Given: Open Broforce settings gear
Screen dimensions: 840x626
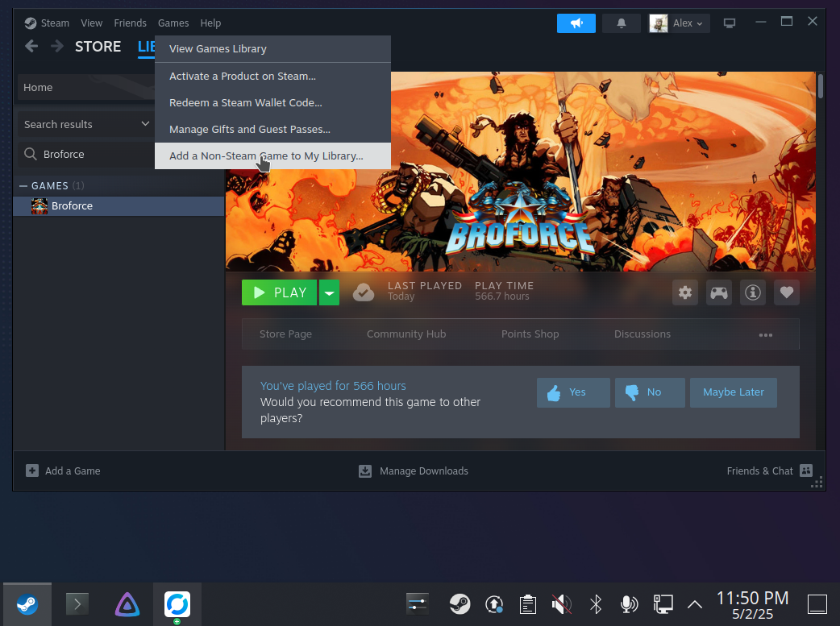Looking at the screenshot, I should 685,292.
